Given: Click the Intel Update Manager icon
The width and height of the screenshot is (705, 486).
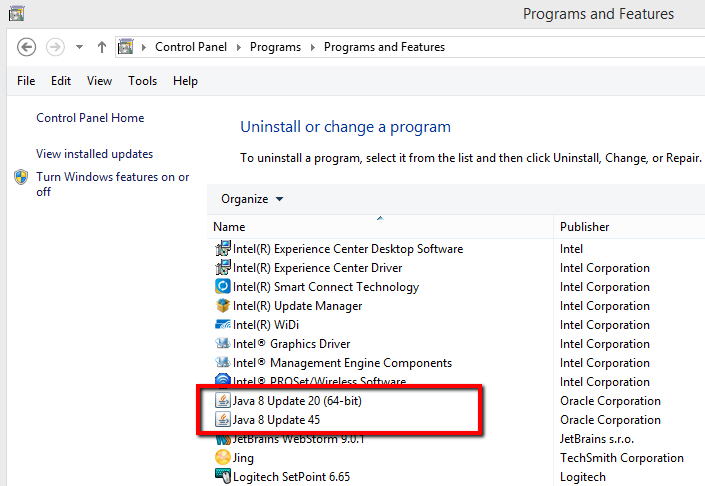Looking at the screenshot, I should pos(223,306).
